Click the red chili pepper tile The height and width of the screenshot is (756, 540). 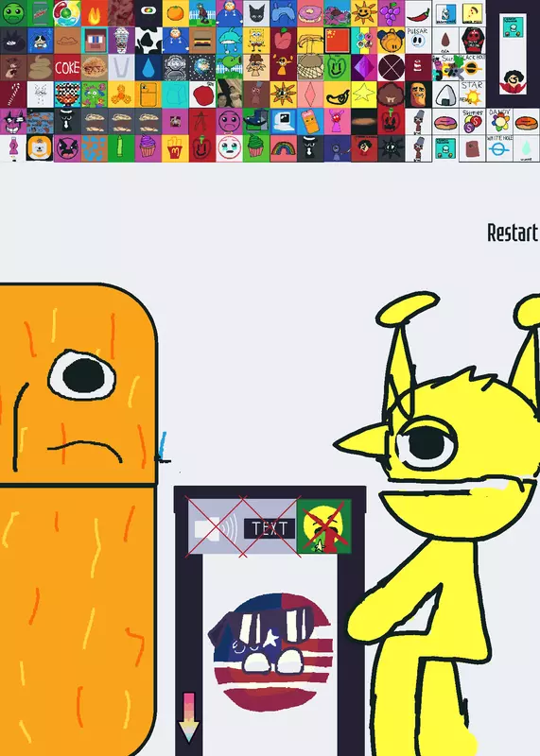[x=418, y=13]
